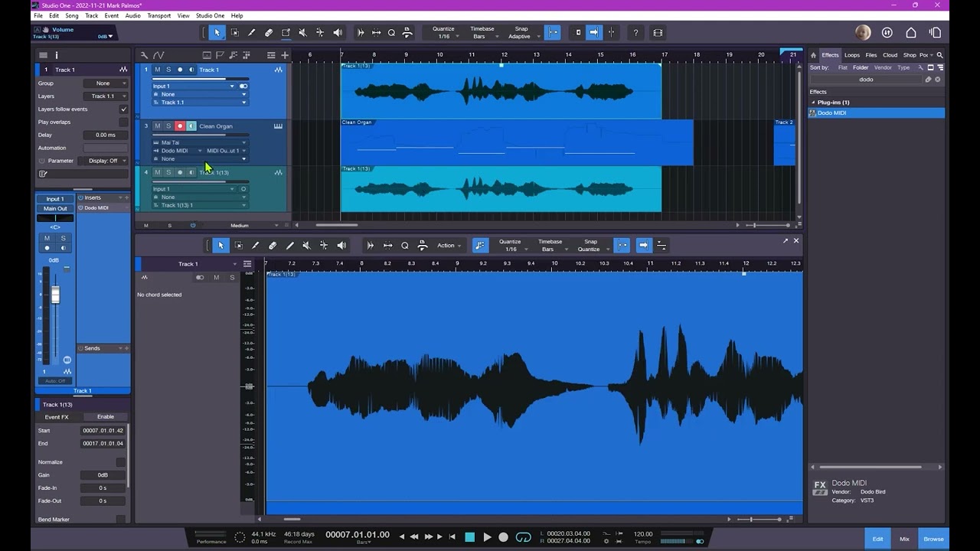Enable the Normalize checkbox
Screen dimensions: 980x551
120,462
